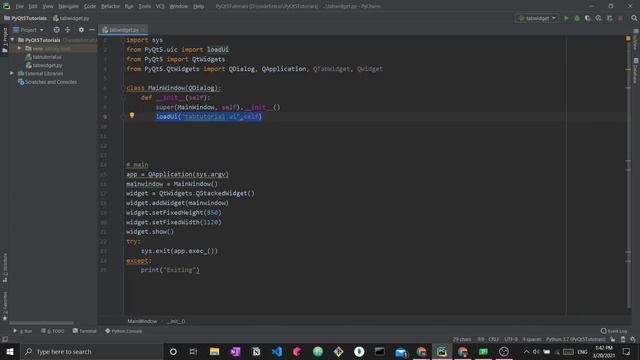This screenshot has width=640, height=360.
Task: Open the Event Log
Action: [x=614, y=331]
